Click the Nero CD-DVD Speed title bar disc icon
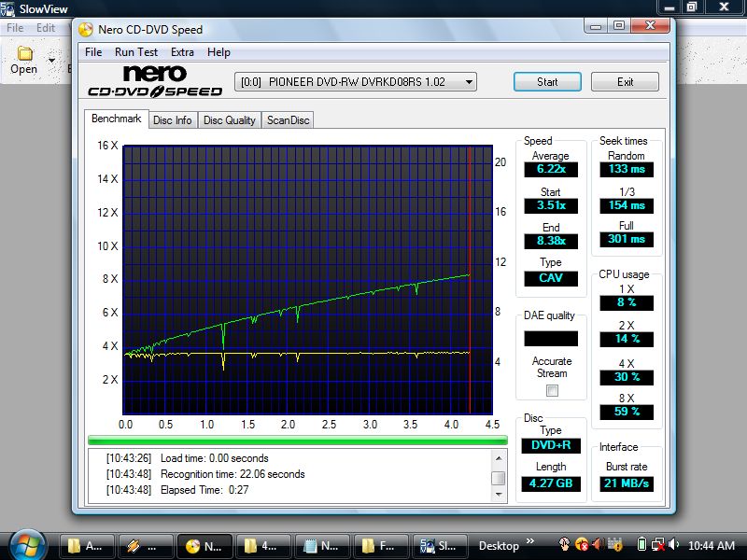This screenshot has height=560, width=747. [86, 30]
